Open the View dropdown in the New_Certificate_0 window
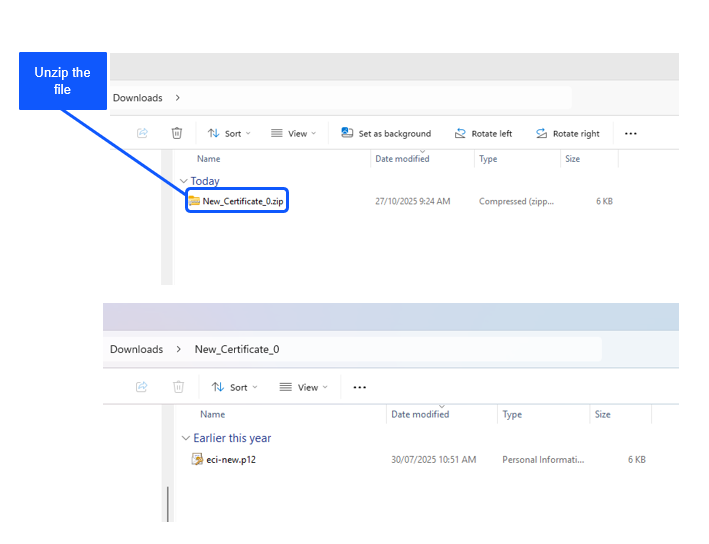Screen dimensions: 709x544 [x=301, y=387]
